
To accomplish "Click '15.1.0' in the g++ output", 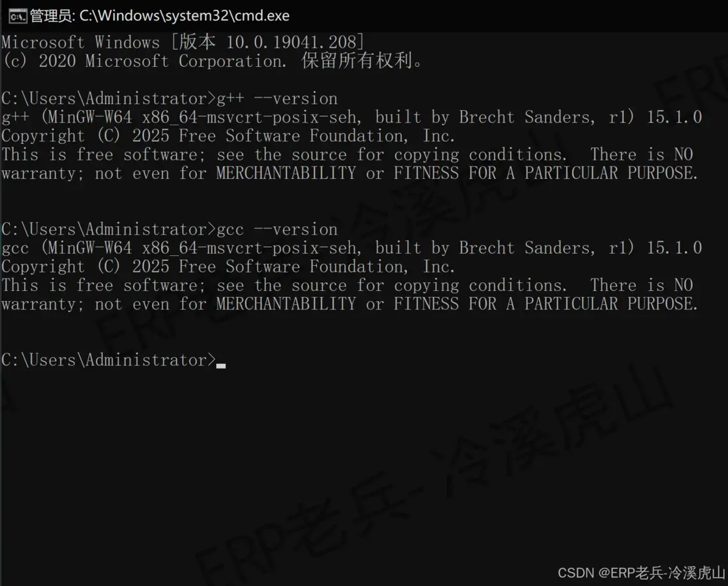I will [674, 117].
